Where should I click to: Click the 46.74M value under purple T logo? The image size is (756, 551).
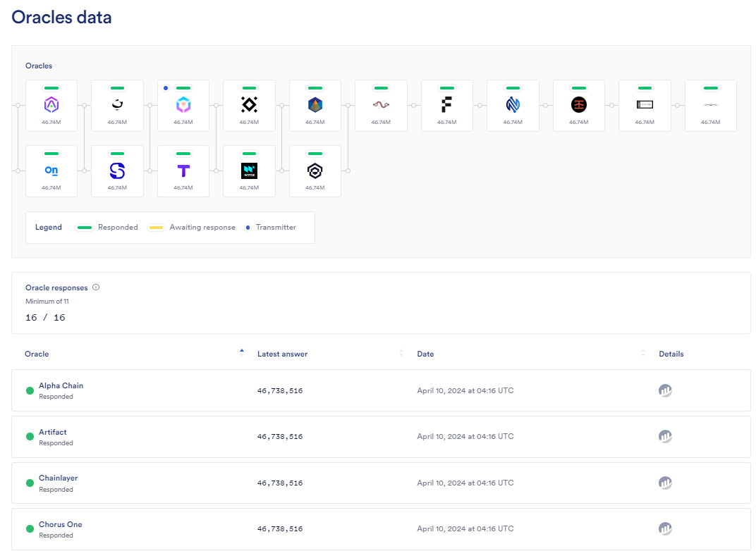tap(183, 188)
